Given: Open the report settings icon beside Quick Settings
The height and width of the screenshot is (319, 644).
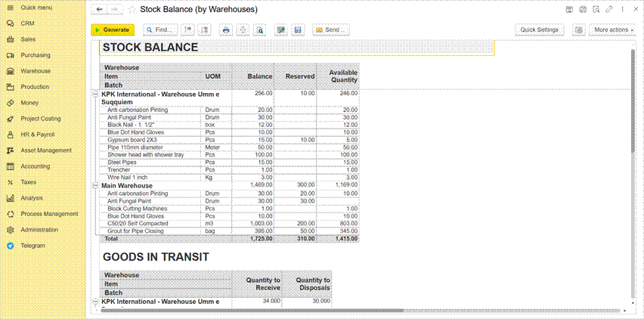Looking at the screenshot, I should coord(578,30).
